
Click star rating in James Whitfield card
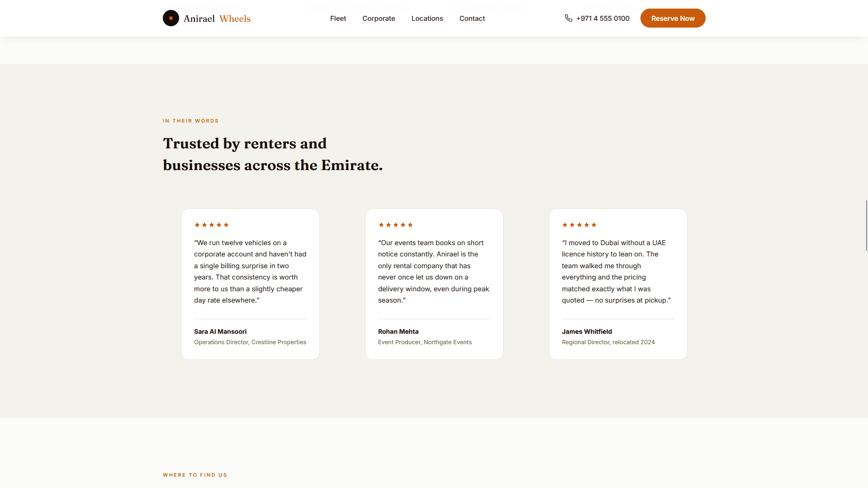[579, 225]
